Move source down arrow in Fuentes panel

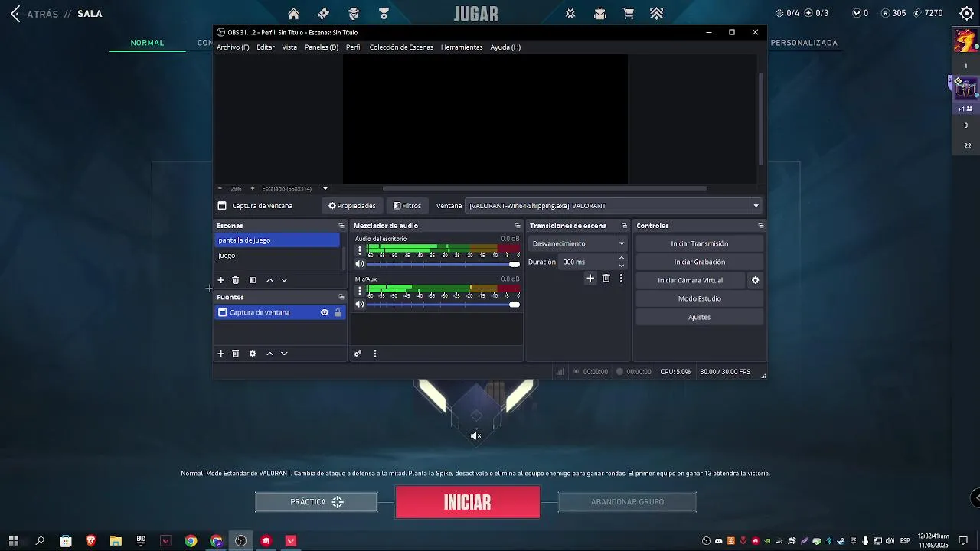(x=284, y=354)
